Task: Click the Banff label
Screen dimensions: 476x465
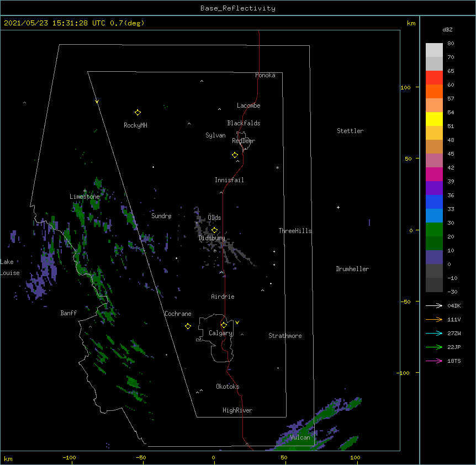Action: point(68,313)
